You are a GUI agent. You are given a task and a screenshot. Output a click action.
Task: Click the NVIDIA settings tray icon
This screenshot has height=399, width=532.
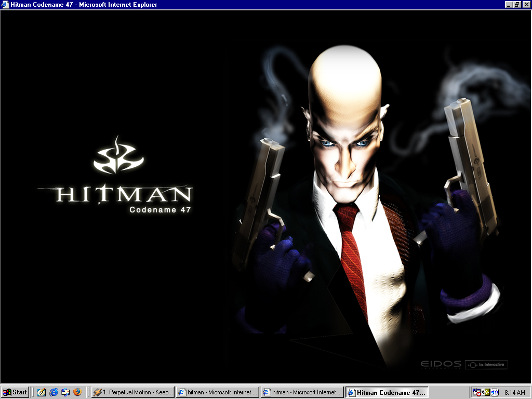[486, 392]
